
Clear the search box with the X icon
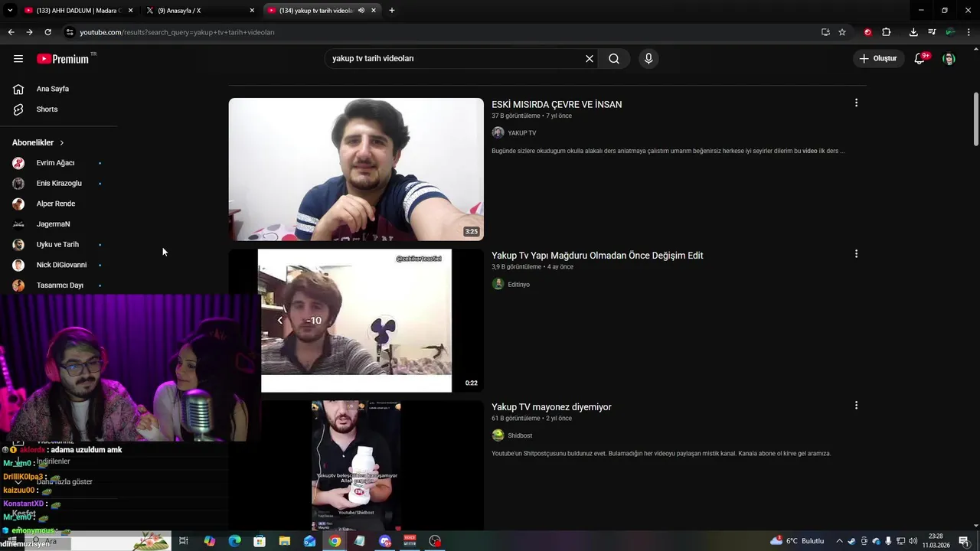coord(590,59)
